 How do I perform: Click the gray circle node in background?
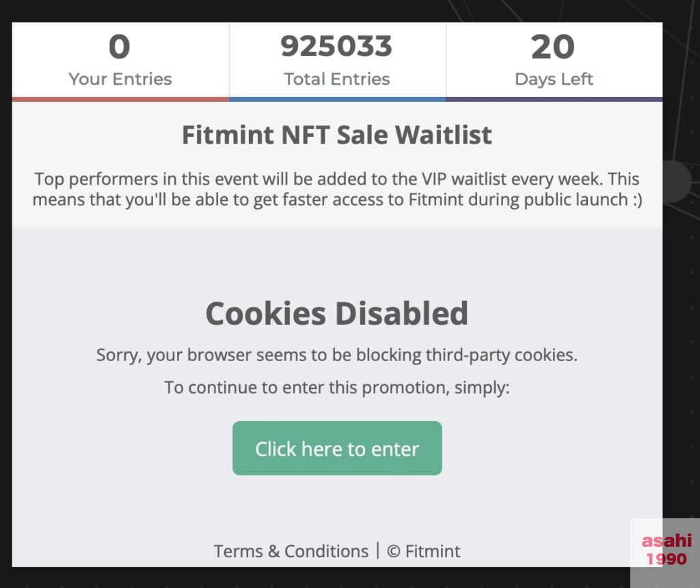(x=677, y=182)
